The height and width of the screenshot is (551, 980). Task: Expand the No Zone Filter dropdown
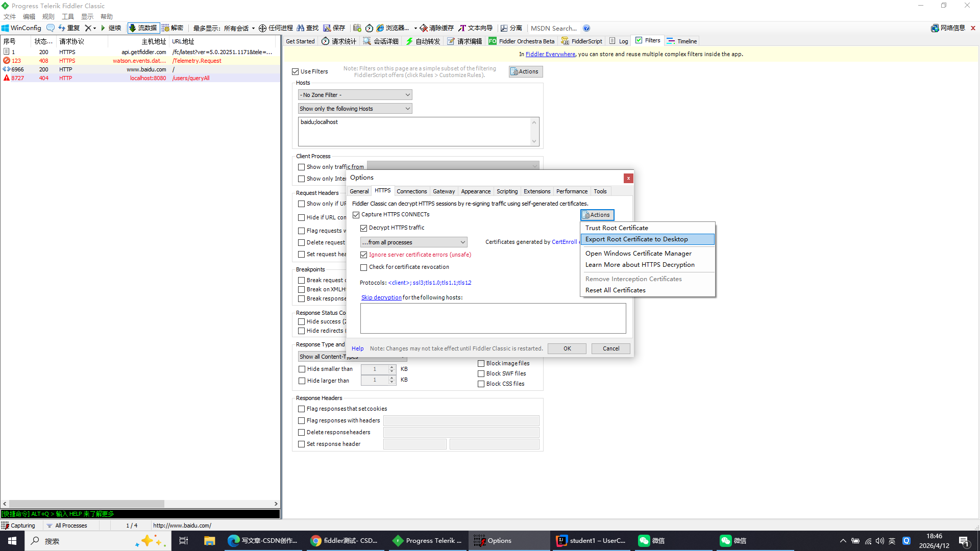355,95
